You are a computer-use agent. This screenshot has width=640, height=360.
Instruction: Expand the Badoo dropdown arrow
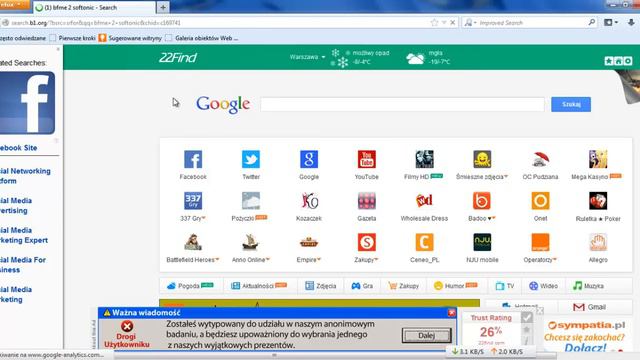coord(492,218)
